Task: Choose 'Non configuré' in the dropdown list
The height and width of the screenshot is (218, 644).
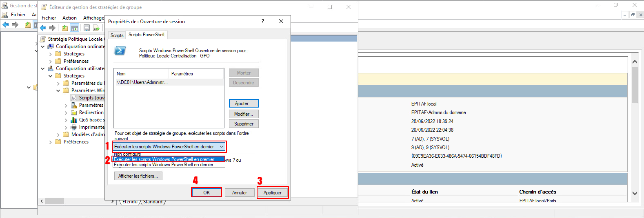Action: pos(127,154)
